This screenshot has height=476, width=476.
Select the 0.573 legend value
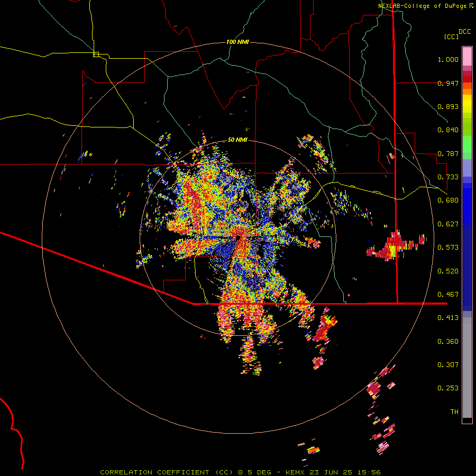point(448,248)
